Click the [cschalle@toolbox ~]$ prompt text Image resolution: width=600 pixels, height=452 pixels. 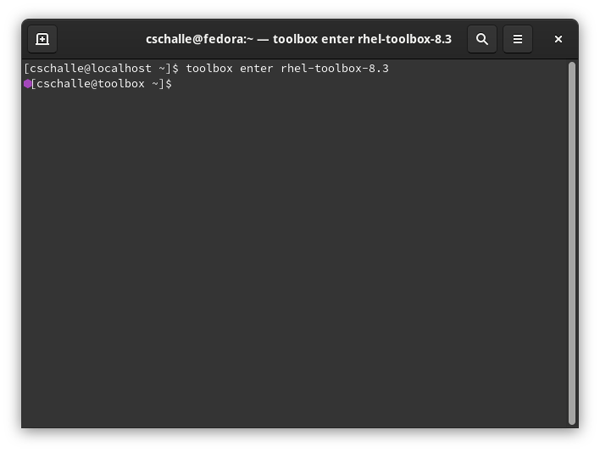coord(102,84)
